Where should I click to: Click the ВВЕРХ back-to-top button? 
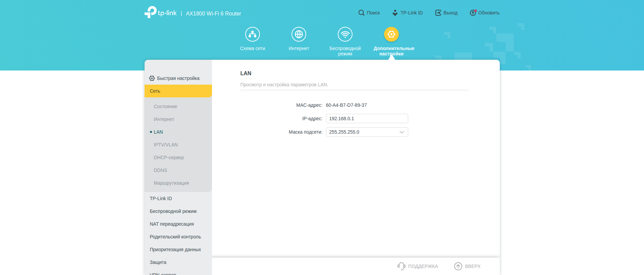[467, 266]
